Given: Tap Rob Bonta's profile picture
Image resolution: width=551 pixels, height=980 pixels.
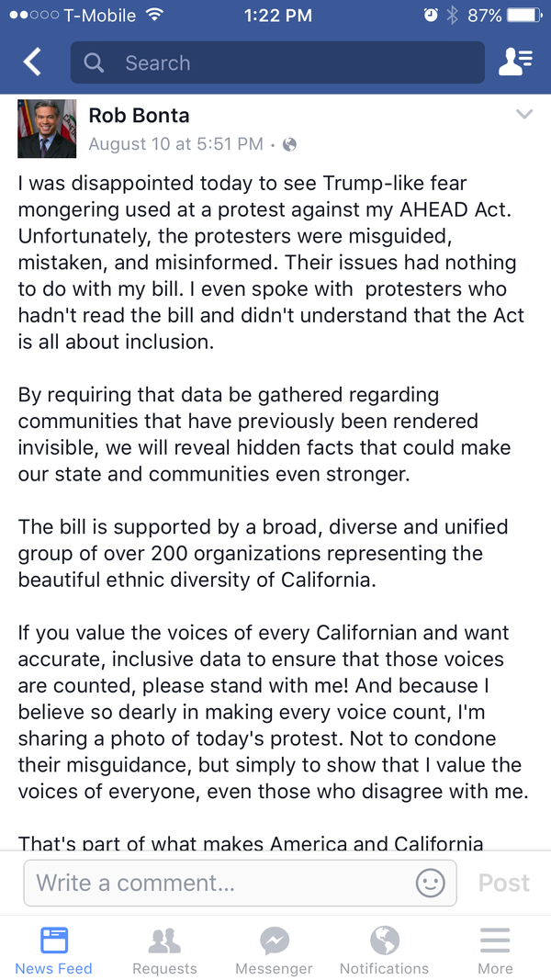Looking at the screenshot, I should tap(47, 129).
